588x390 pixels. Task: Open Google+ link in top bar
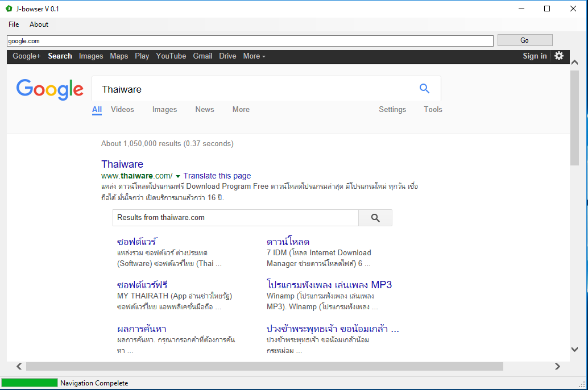pyautogui.click(x=27, y=56)
